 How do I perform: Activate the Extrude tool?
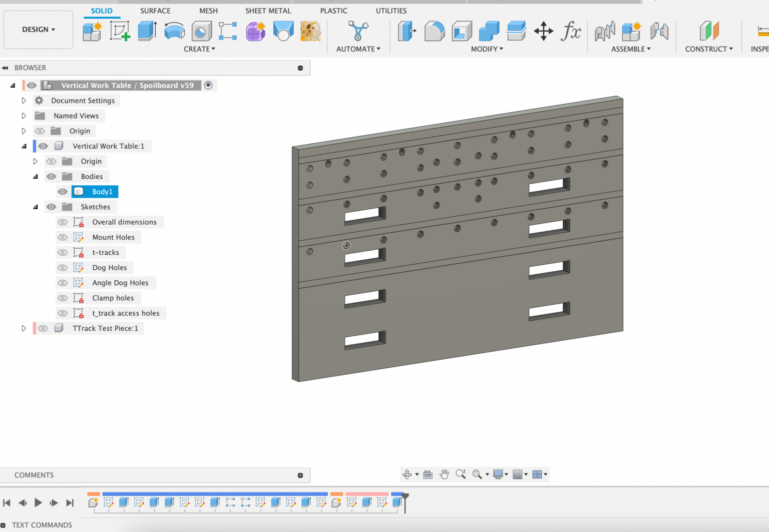pyautogui.click(x=147, y=31)
